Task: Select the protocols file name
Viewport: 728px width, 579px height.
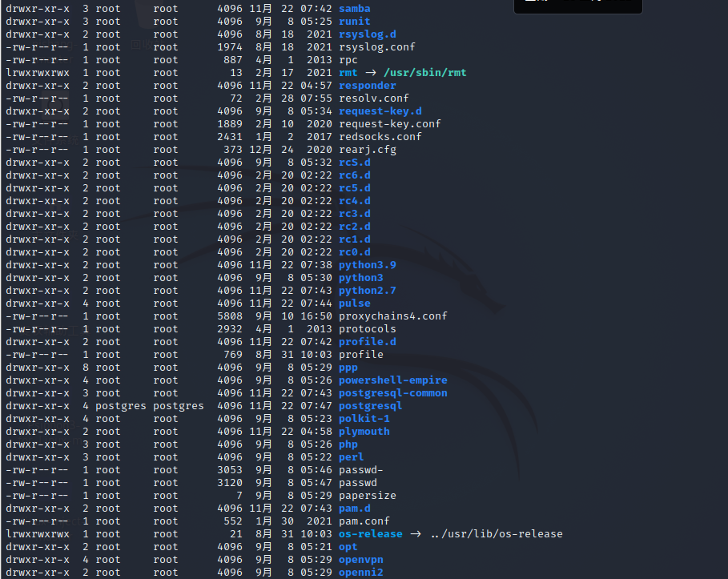Action: [x=368, y=329]
